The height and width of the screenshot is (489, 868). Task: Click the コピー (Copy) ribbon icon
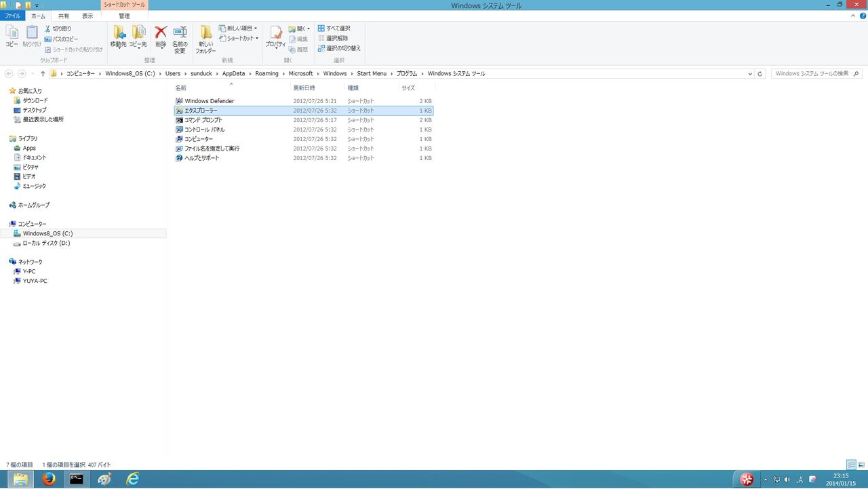12,36
